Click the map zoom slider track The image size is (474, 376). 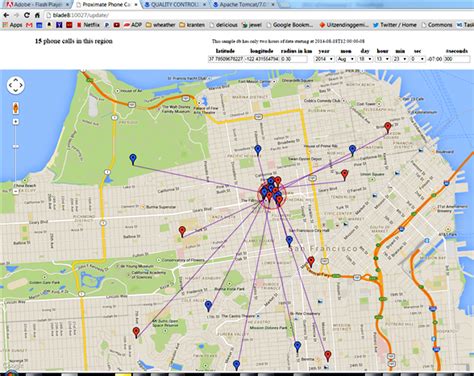coord(16,157)
